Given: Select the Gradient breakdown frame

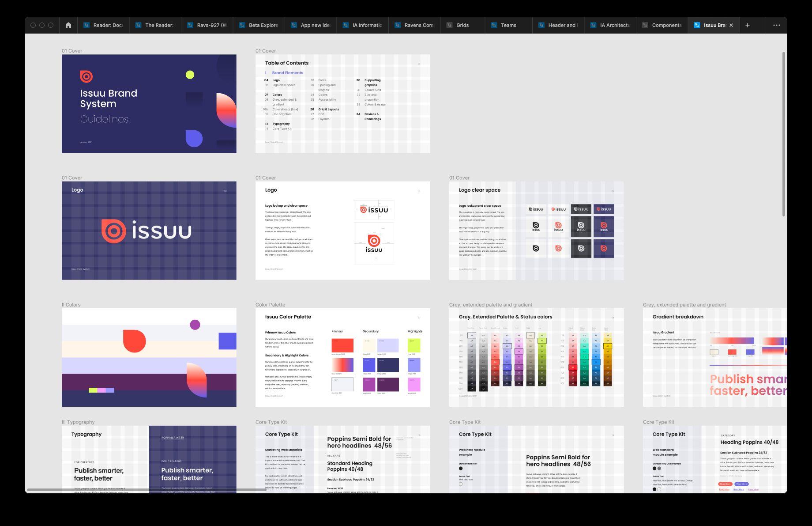Looking at the screenshot, I should coord(715,357).
